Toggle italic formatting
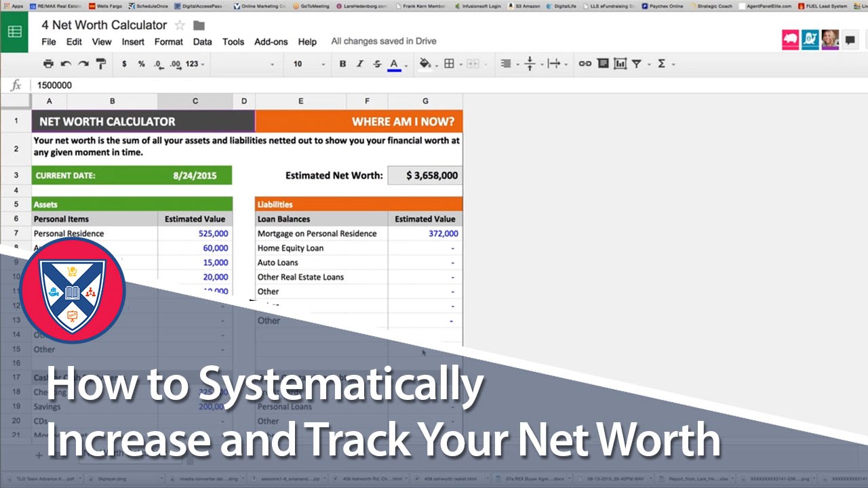This screenshot has width=868, height=488. [x=360, y=64]
